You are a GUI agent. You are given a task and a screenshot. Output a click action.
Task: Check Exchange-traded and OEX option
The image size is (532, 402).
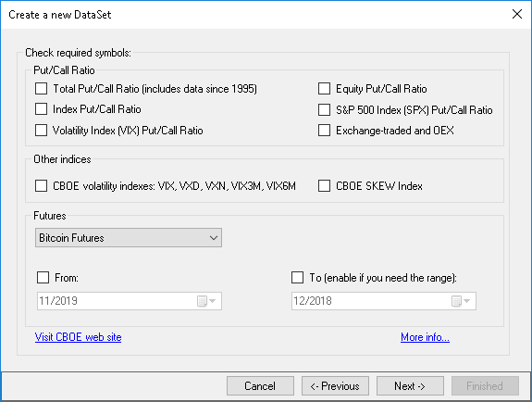[325, 131]
